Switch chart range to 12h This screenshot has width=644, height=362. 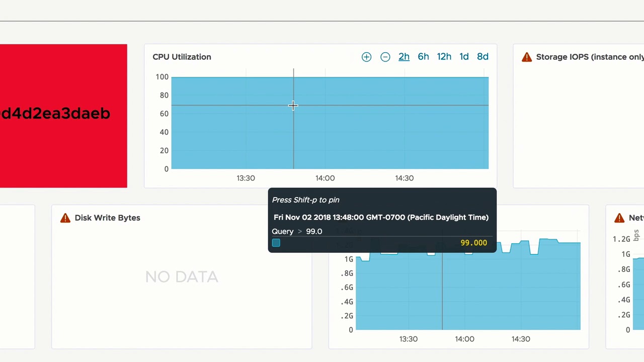click(x=444, y=57)
